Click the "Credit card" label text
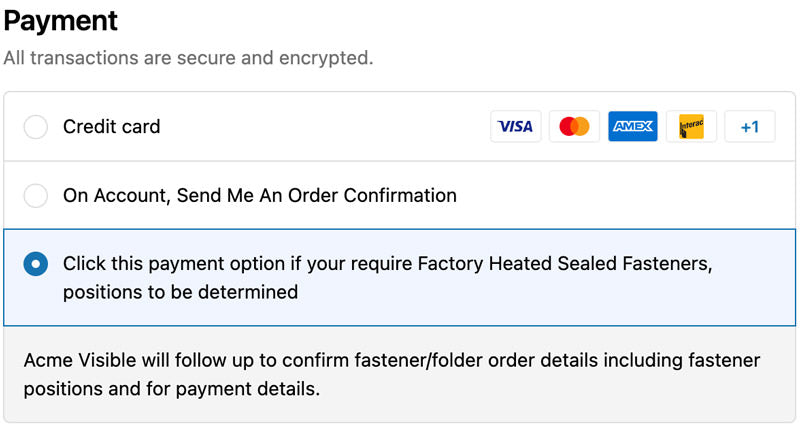The height and width of the screenshot is (429, 800). click(x=112, y=127)
